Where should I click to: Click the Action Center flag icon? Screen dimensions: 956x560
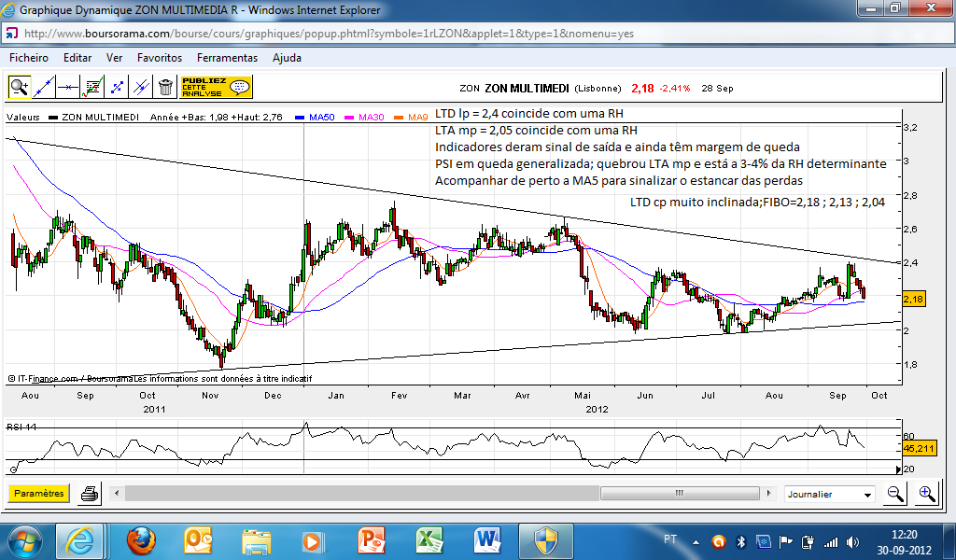785,541
